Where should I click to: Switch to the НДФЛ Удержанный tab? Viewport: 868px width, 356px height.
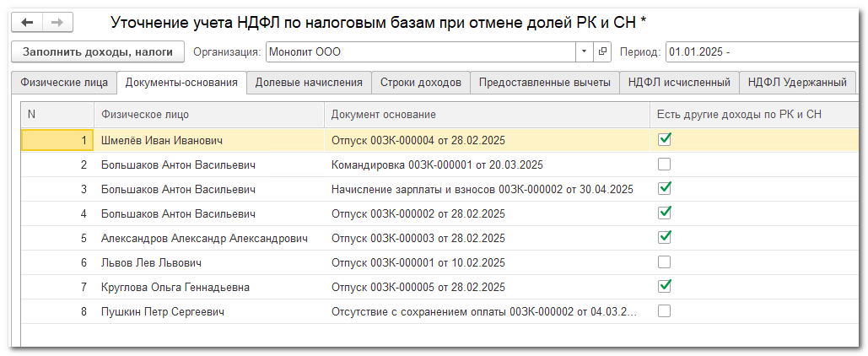[x=797, y=83]
